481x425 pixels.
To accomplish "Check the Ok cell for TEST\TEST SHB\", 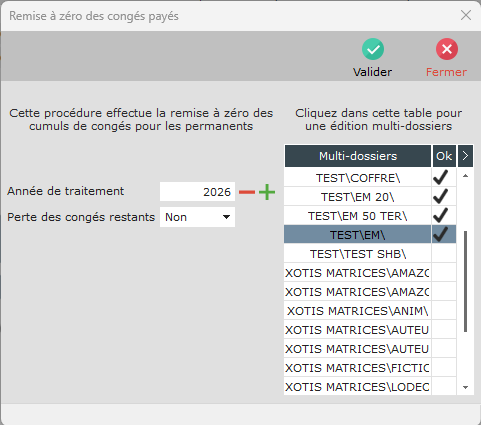I will pyautogui.click(x=444, y=254).
